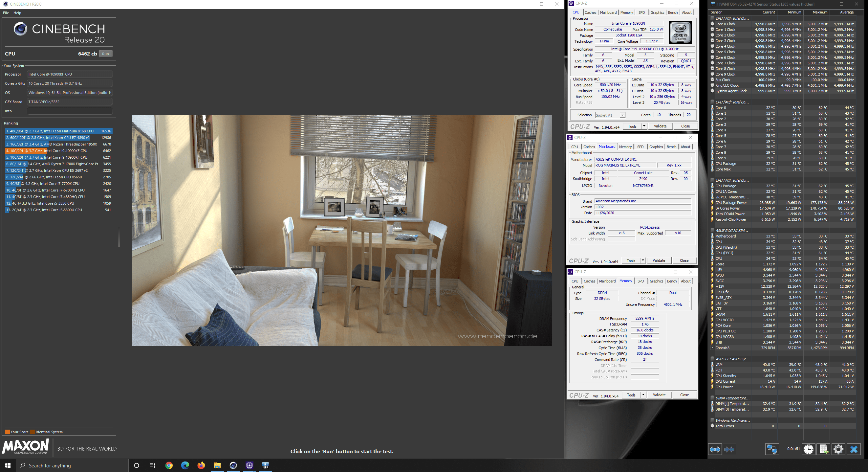Open HWiNFO sensor settings gear icon
This screenshot has height=472, width=868.
(x=838, y=449)
